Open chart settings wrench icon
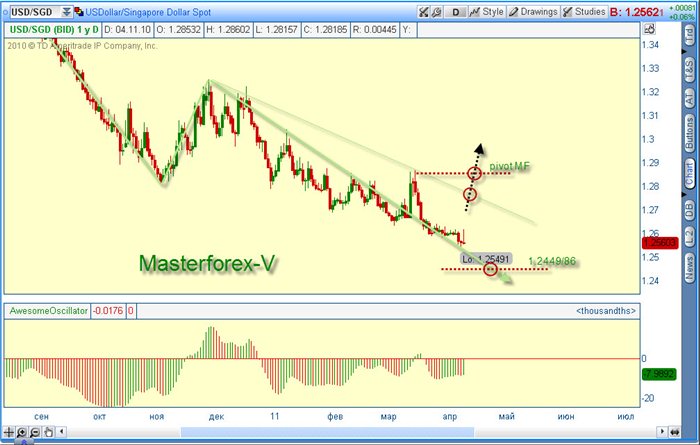The width and height of the screenshot is (700, 445). 437,12
